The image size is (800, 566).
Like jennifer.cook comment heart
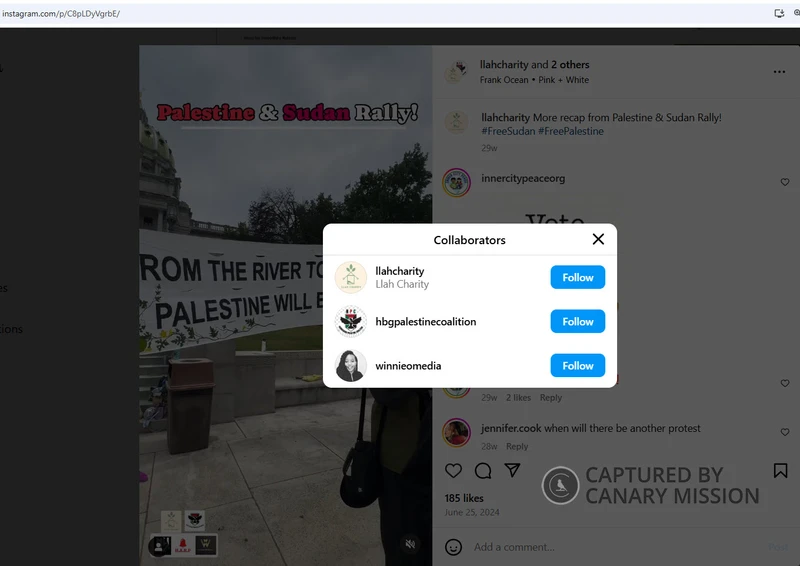(x=785, y=432)
